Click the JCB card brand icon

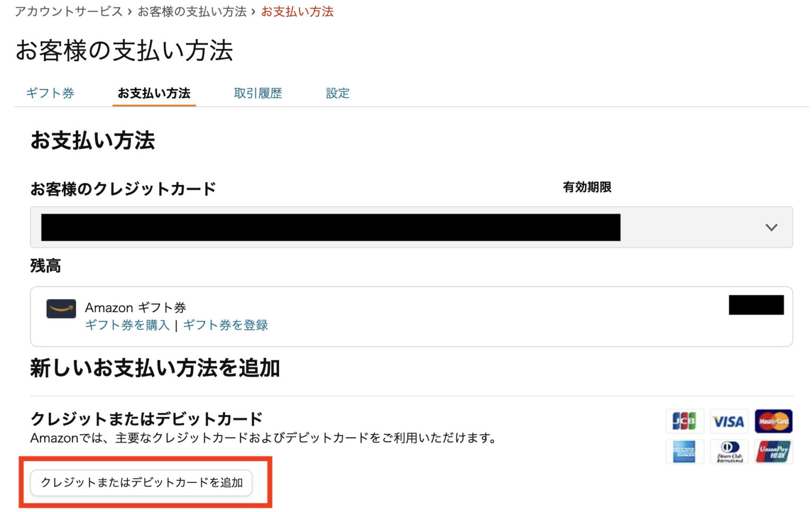click(685, 421)
